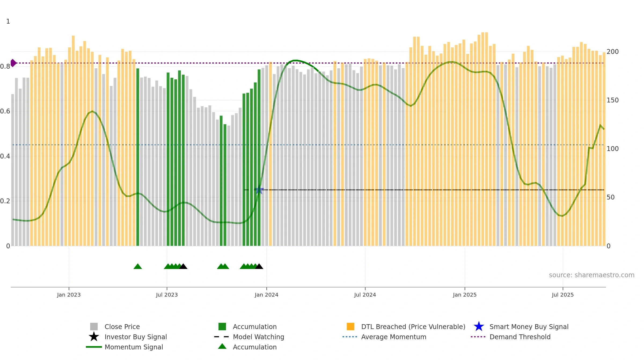Image resolution: width=644 pixels, height=362 pixels.
Task: Click the source sharemaestro.com text
Action: point(592,275)
